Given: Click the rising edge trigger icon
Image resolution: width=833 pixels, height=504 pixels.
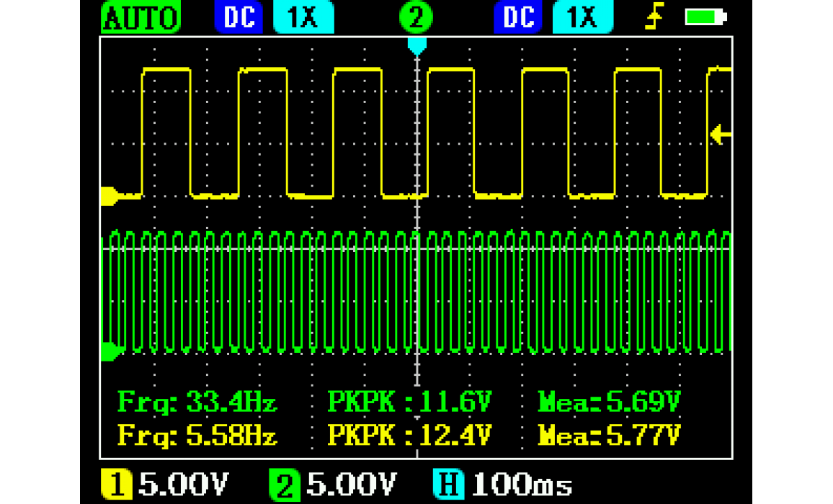Looking at the screenshot, I should 654,18.
